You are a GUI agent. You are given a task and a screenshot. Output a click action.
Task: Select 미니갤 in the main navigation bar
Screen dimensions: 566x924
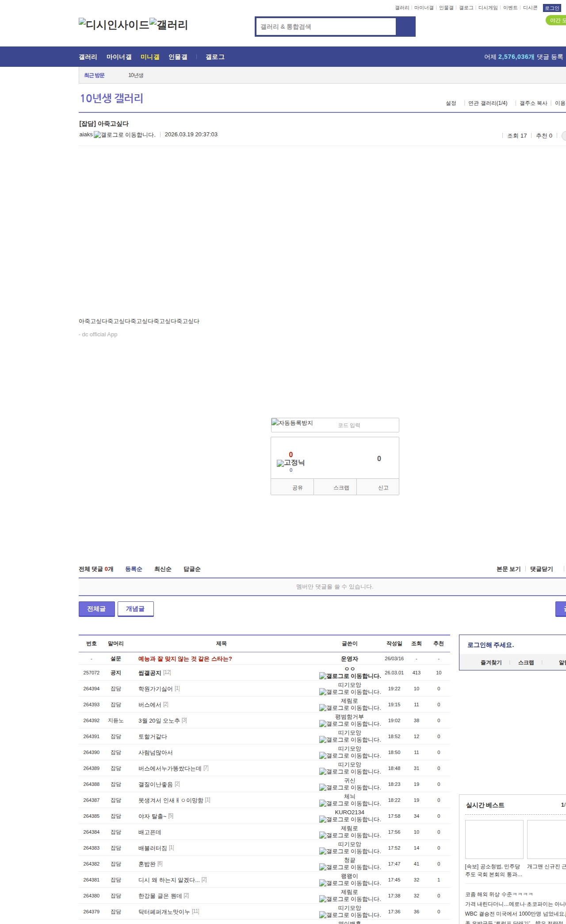tap(150, 57)
